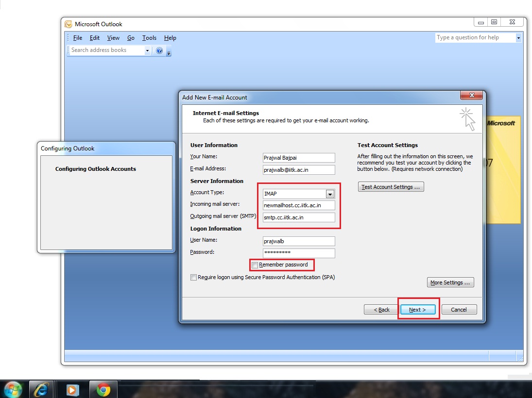Click the Server Information heading
This screenshot has width=532, height=398.
click(x=217, y=181)
